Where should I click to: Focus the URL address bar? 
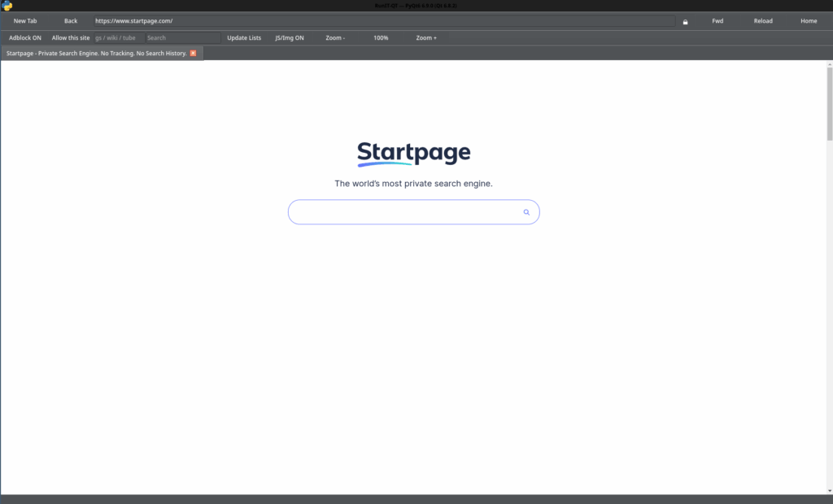[382, 20]
